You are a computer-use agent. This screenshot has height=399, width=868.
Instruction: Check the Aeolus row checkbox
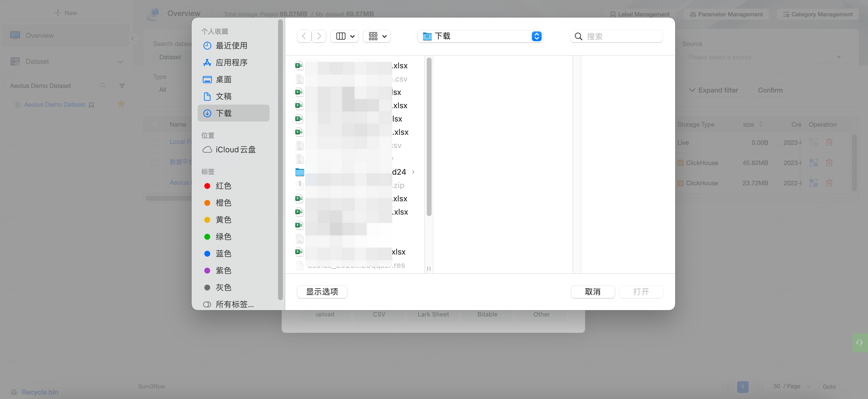155,183
